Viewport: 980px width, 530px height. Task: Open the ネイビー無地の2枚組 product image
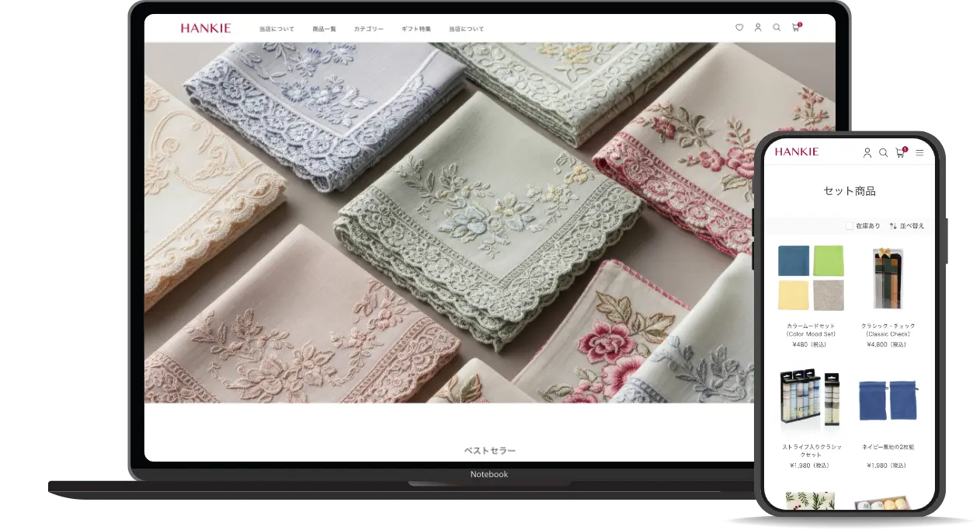point(888,400)
